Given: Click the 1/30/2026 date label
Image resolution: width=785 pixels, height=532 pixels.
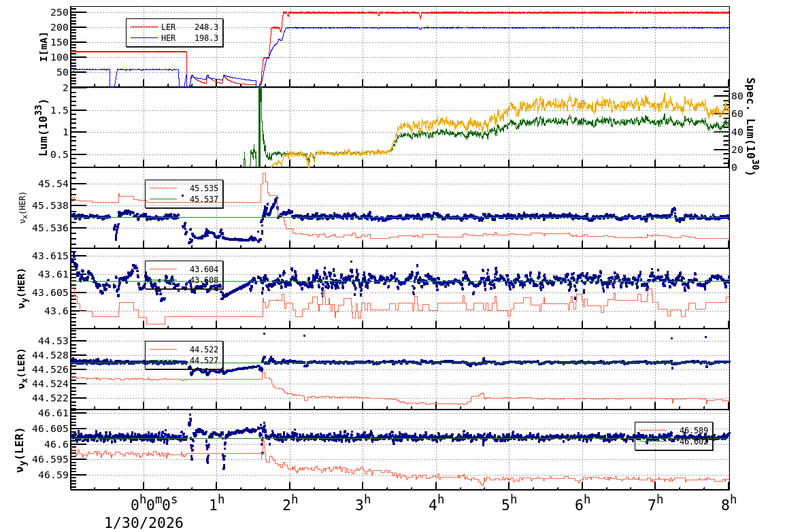Looking at the screenshot, I should [144, 523].
